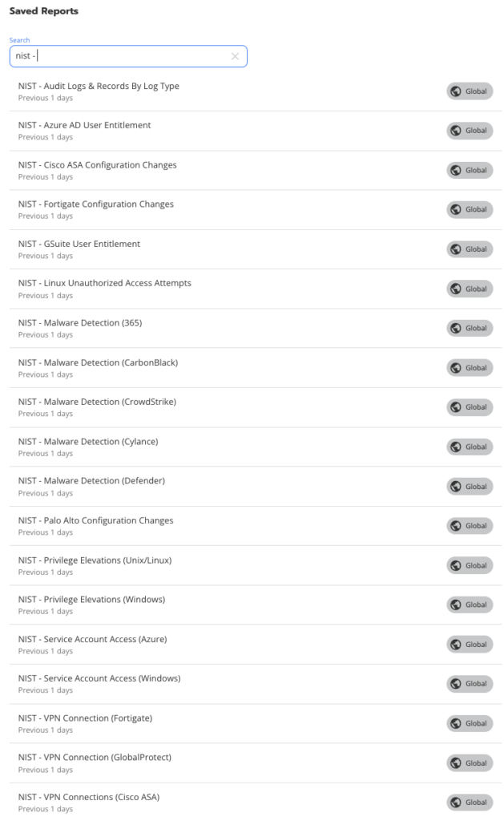Click globe icon for Linux Unauthorized Access Attempts
504x821 pixels.
point(456,289)
